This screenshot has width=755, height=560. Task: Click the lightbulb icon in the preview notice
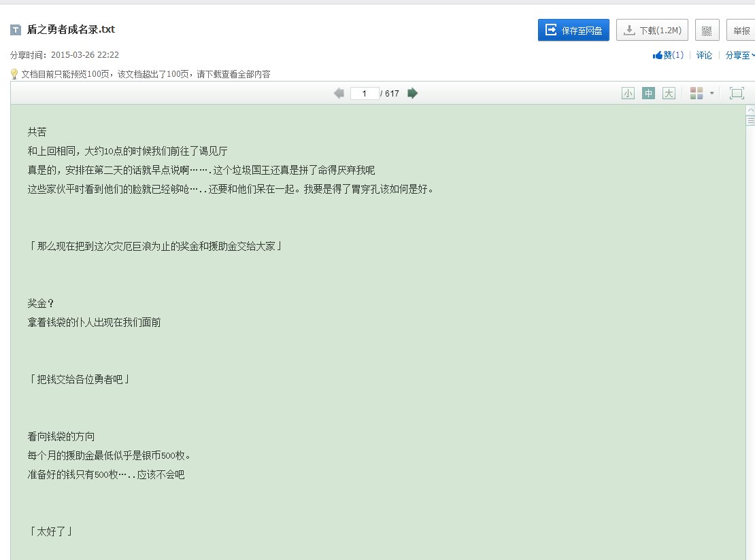(13, 73)
